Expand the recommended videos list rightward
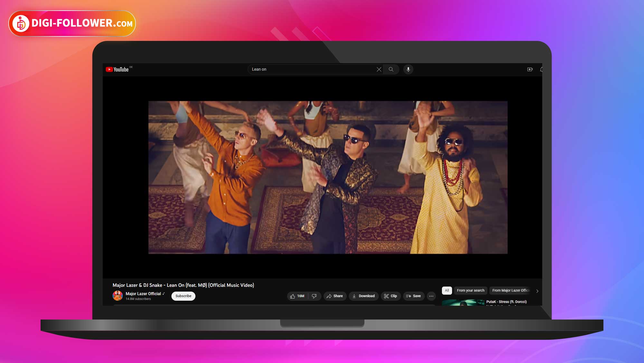 (537, 291)
